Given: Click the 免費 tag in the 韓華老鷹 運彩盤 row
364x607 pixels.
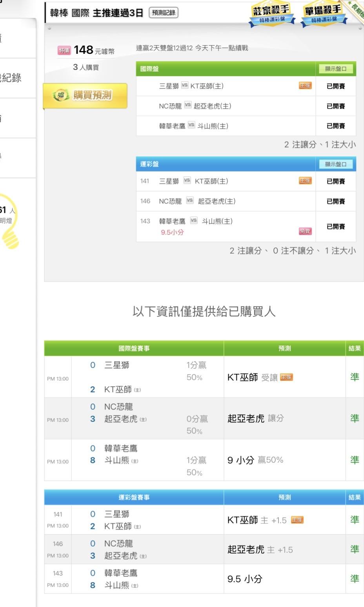Looking at the screenshot, I should (x=305, y=232).
